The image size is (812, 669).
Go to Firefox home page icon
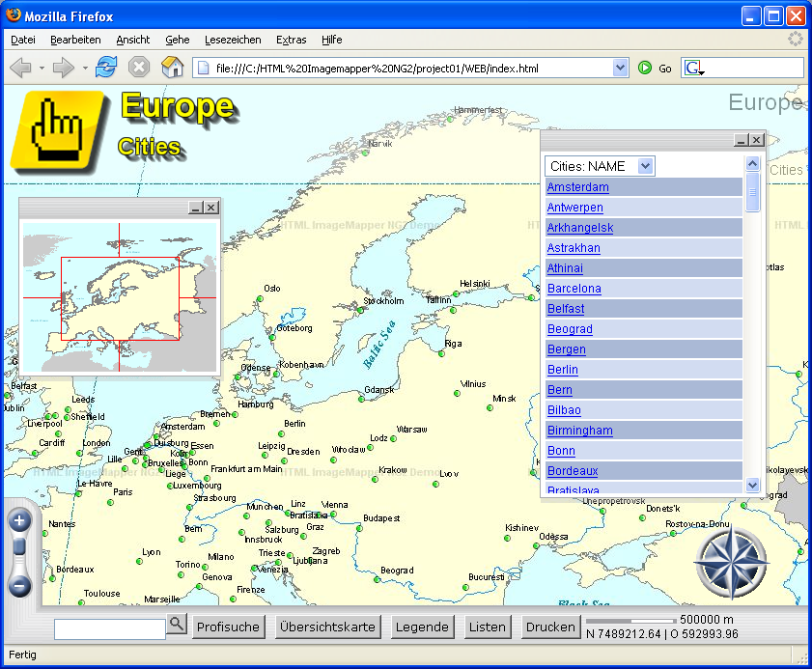point(172,68)
